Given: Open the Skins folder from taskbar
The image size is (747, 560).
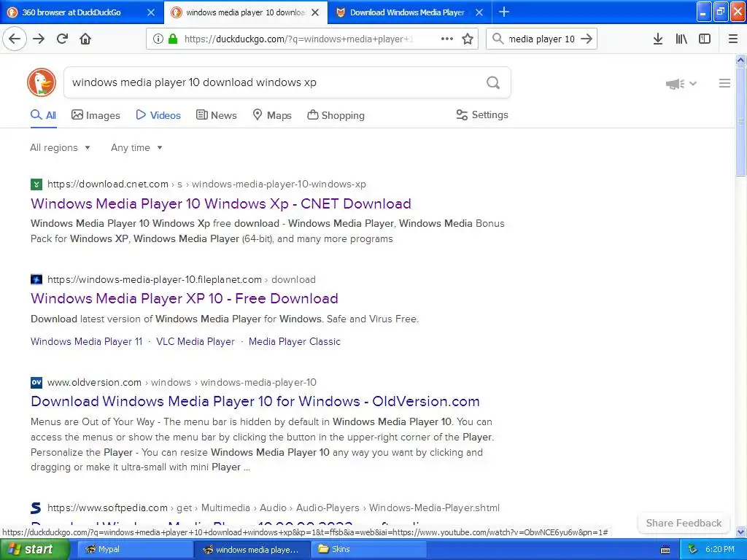Looking at the screenshot, I should [368, 549].
